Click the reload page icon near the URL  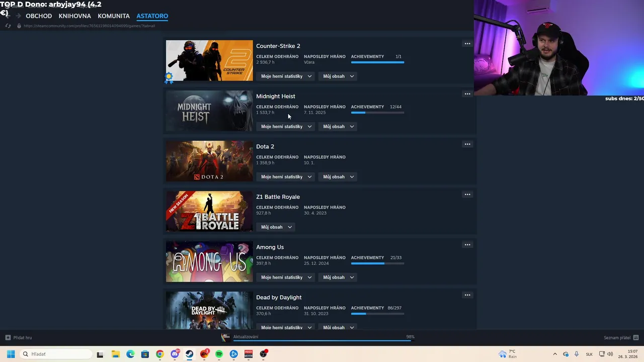pos(8,26)
